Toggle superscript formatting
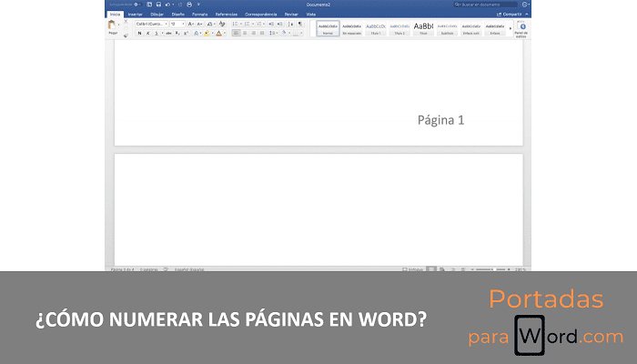 tap(186, 33)
